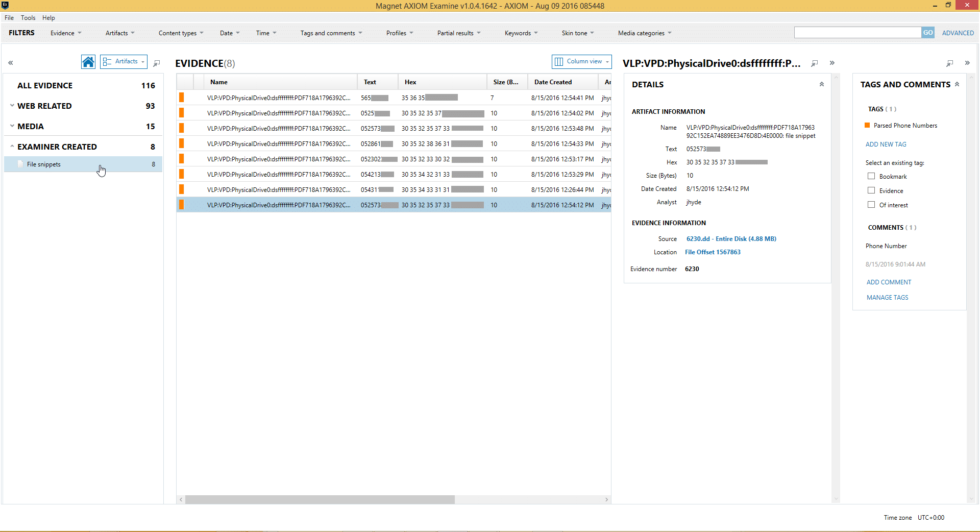
Task: Tick the Evidence tag checkbox
Action: pos(871,190)
